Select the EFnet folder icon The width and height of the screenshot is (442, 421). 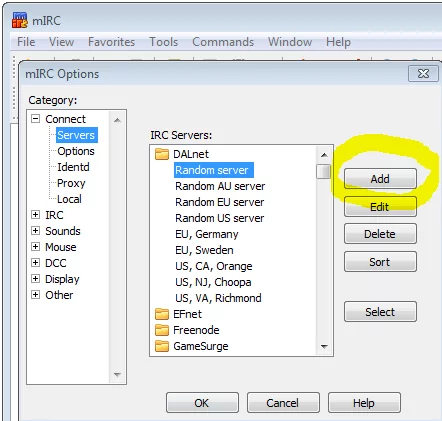click(162, 314)
